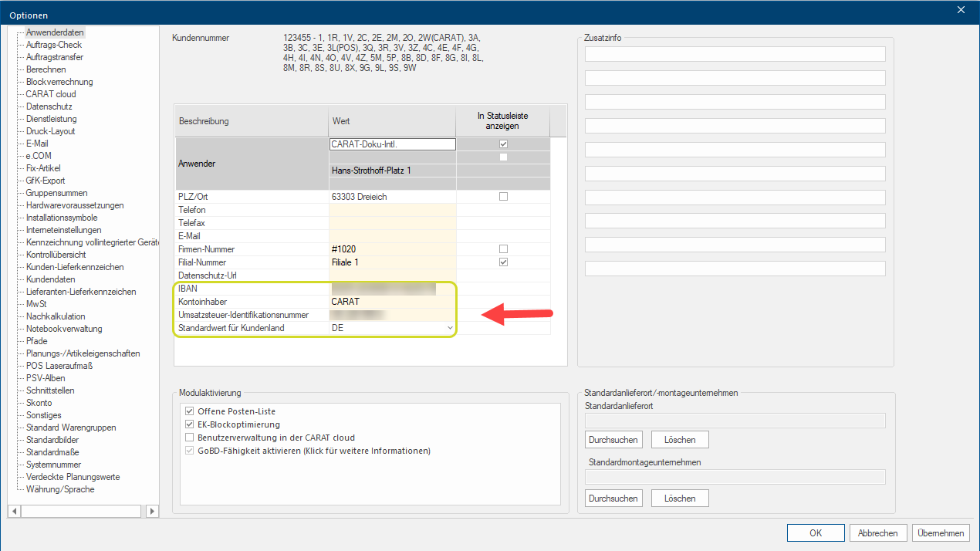Screen dimensions: 980x551
Task: Toggle Filial-Nummer status bar checkbox
Action: pos(503,262)
